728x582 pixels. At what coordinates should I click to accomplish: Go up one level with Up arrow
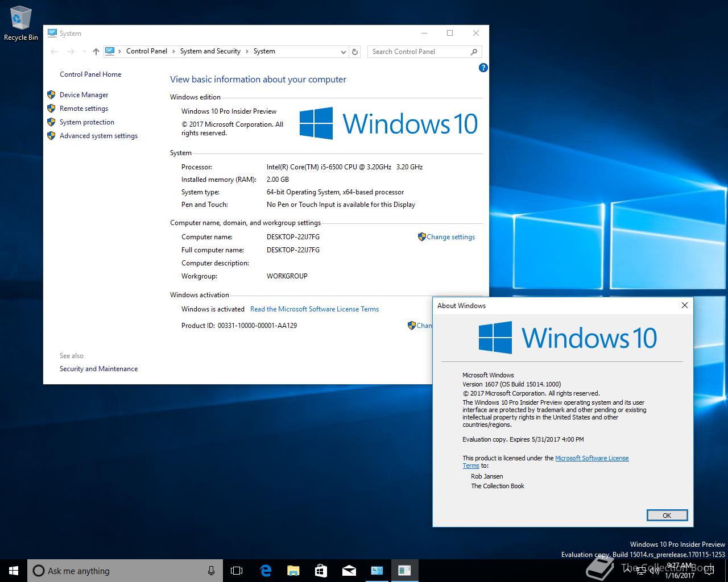pos(96,52)
